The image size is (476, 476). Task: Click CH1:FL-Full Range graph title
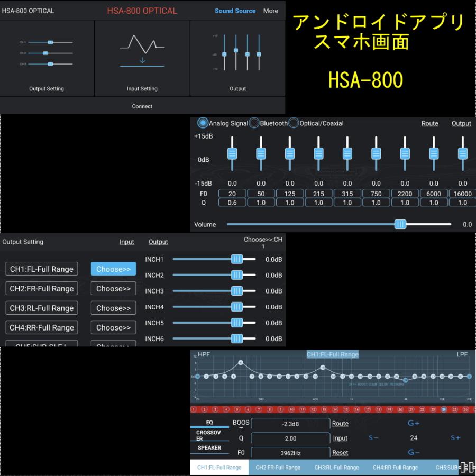[333, 354]
